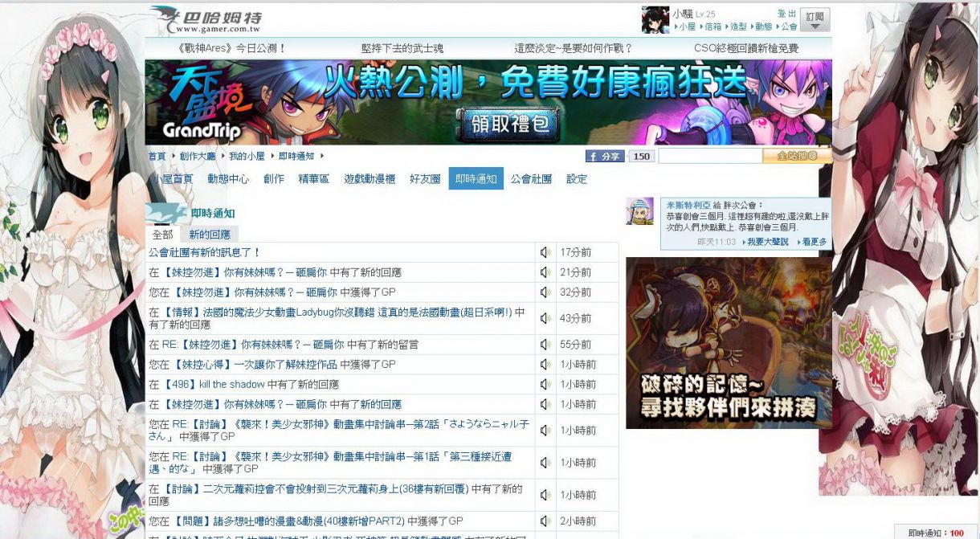Click speaker icon in the 21分前 row

[545, 272]
